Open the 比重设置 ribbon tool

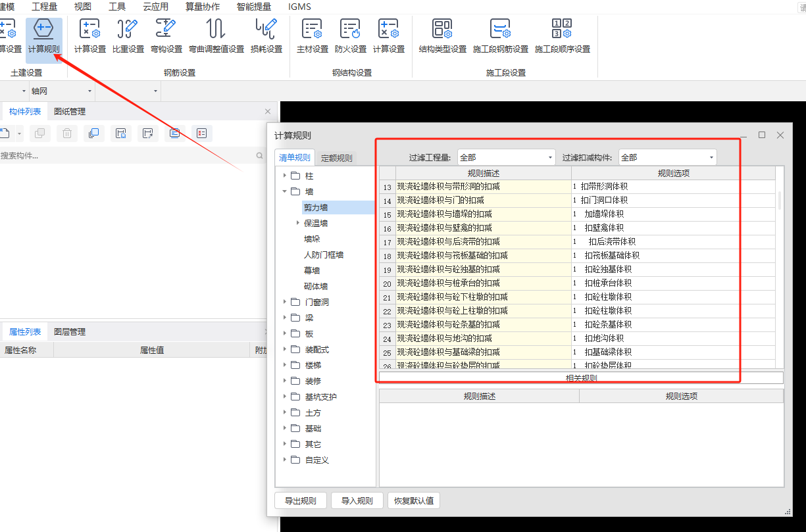tap(128, 36)
